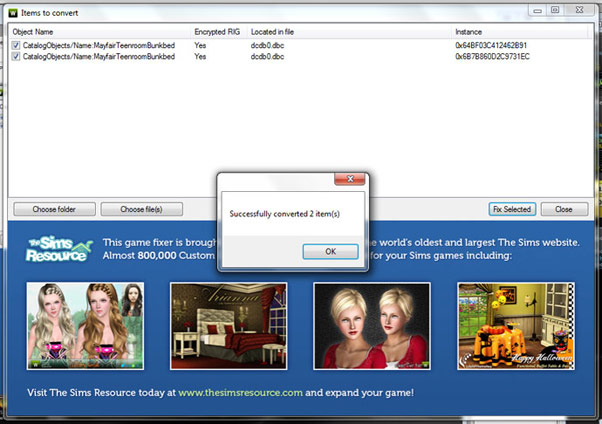Click the Fix Selected button

click(512, 209)
